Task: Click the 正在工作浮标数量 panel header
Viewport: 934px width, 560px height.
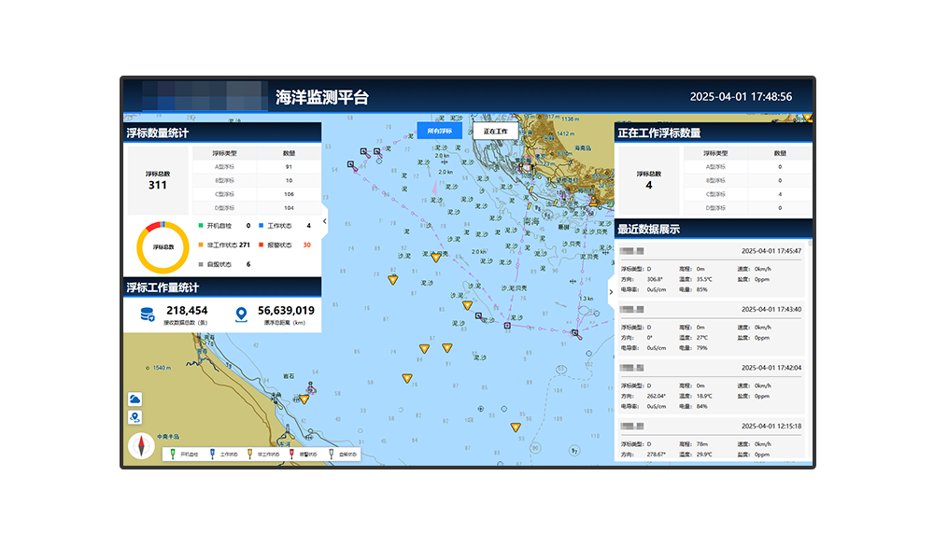Action: point(713,133)
